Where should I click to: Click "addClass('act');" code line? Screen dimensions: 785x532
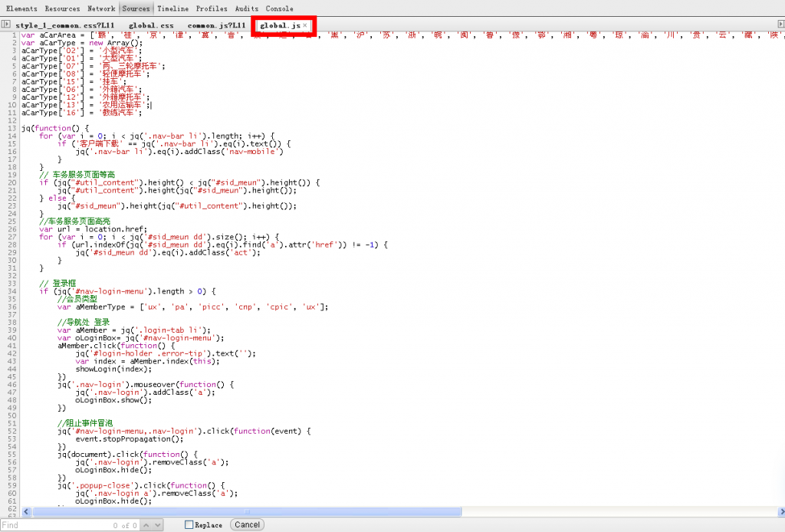[168, 253]
